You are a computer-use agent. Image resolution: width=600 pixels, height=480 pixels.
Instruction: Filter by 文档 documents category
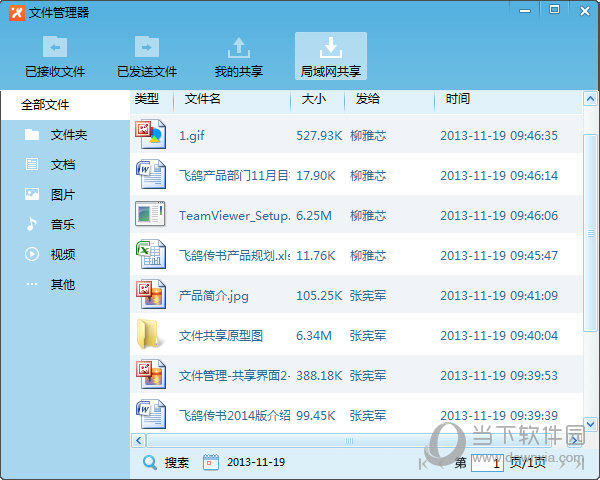tap(63, 165)
